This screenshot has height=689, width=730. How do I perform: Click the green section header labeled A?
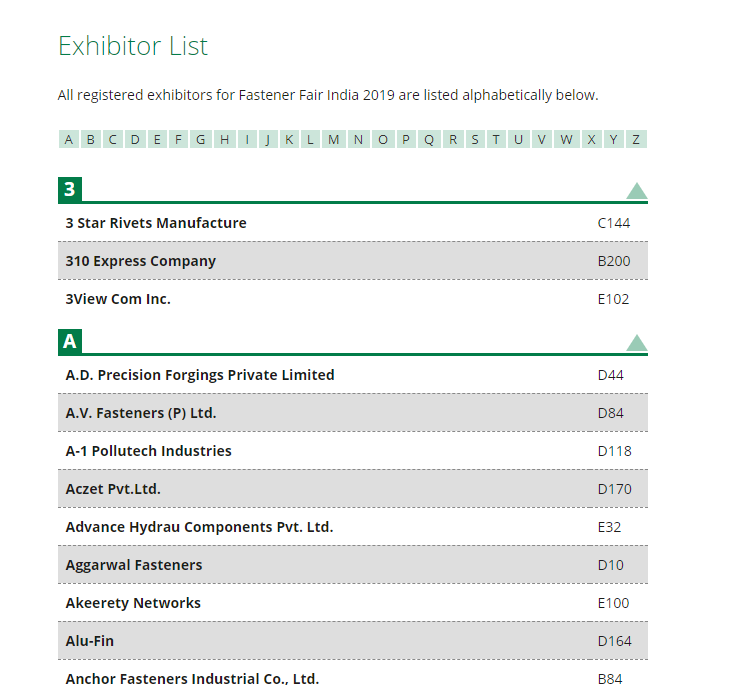pyautogui.click(x=70, y=341)
